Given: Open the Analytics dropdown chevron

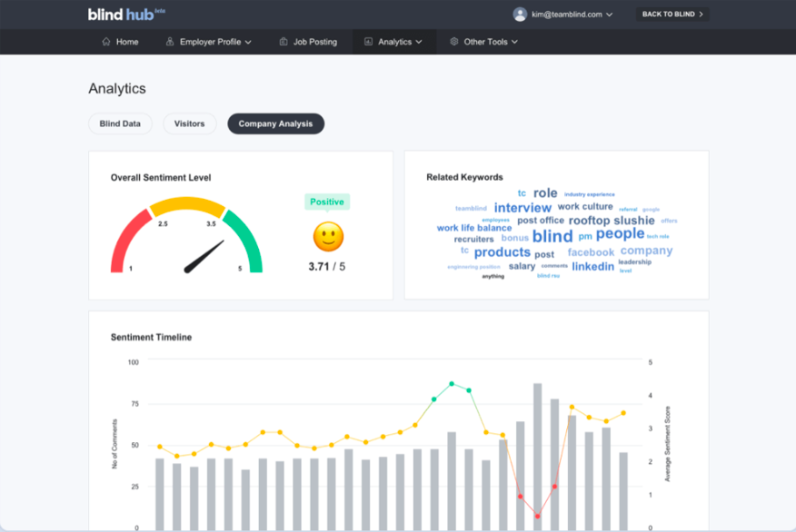Looking at the screenshot, I should tap(419, 42).
